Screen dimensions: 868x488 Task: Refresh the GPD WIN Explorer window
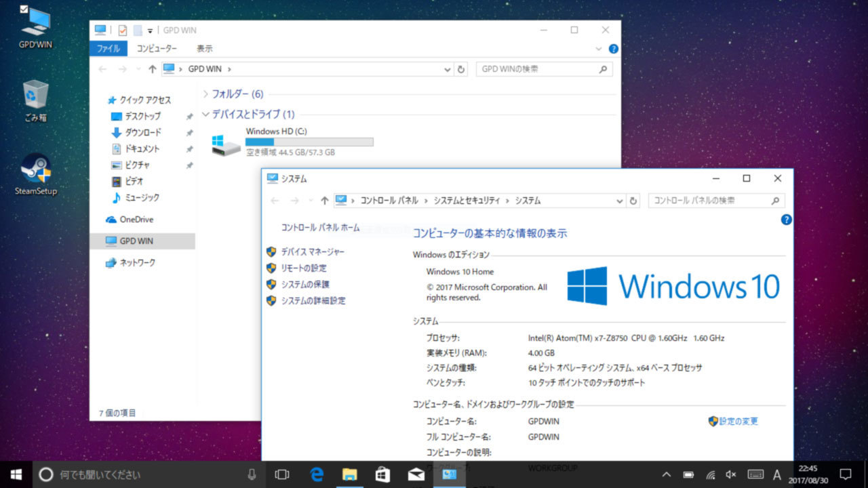(462, 69)
